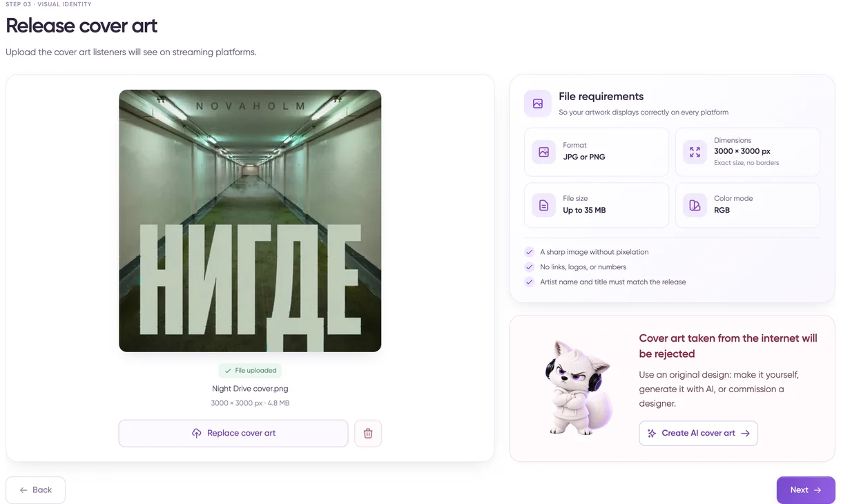Click the Format card picture icon
This screenshot has height=504, width=841.
543,152
